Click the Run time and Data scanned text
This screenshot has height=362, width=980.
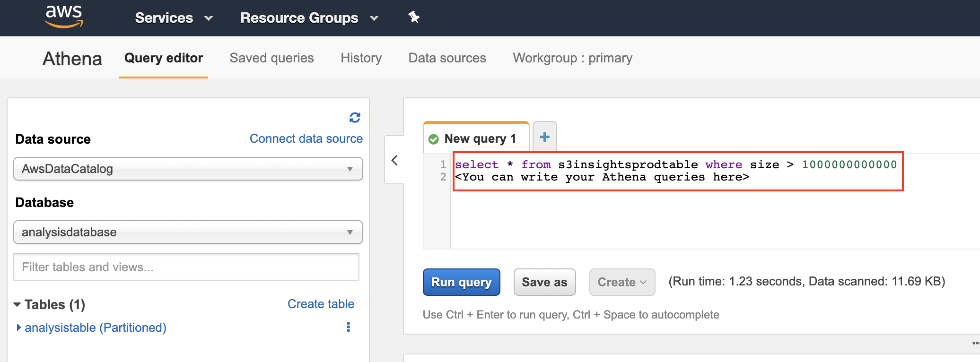pyautogui.click(x=807, y=281)
